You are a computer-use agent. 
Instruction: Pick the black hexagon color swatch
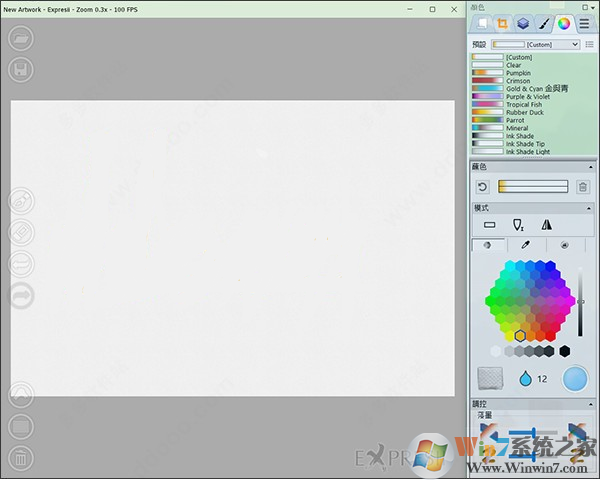click(565, 351)
